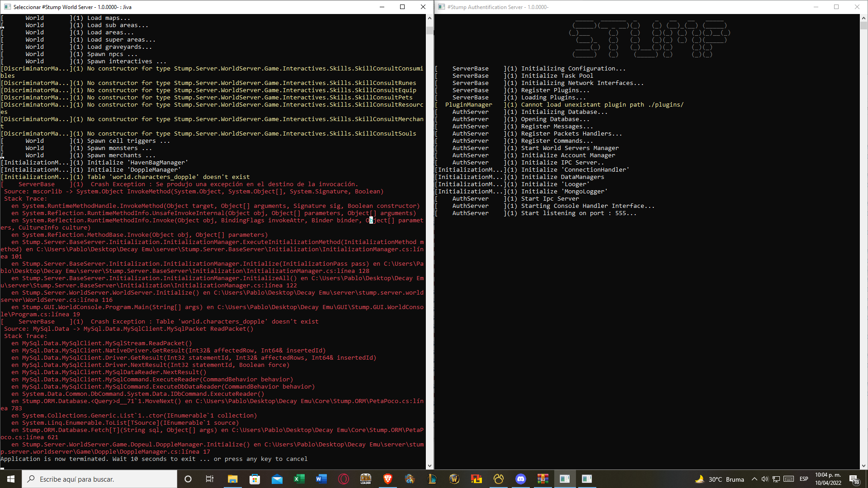
Task: Click the Authentification Server scrollbar up arrow
Action: [863, 18]
